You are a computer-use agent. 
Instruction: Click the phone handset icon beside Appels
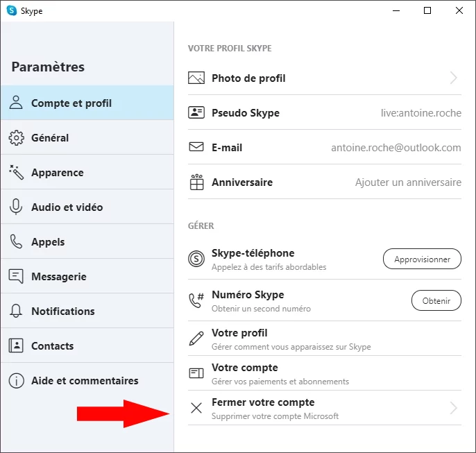point(16,242)
